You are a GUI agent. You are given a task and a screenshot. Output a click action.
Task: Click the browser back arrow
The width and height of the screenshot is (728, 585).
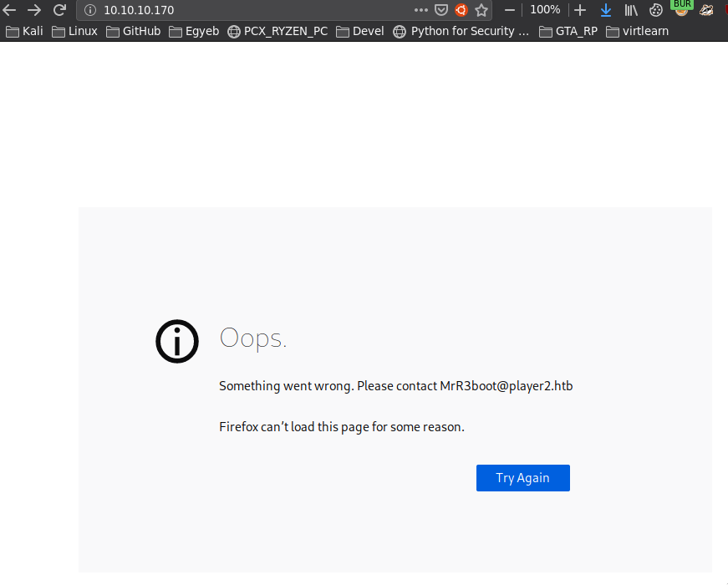click(x=10, y=10)
